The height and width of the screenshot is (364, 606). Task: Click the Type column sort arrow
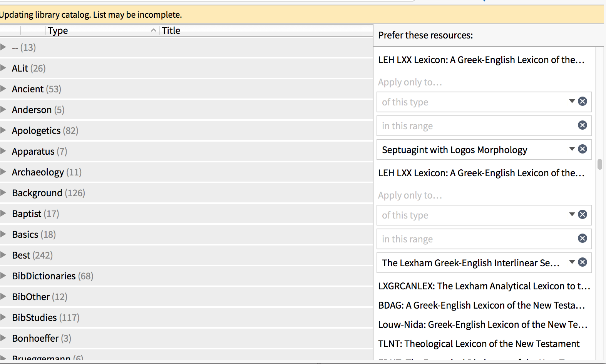click(x=154, y=30)
